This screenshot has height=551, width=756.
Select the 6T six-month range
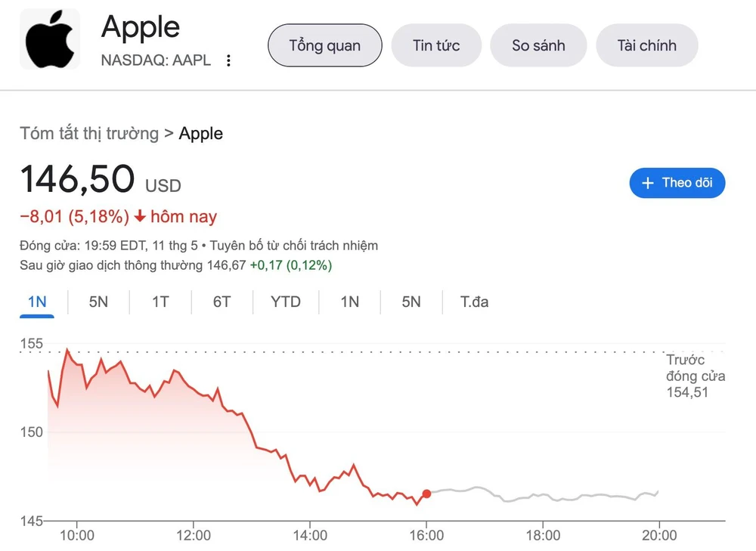coord(222,302)
